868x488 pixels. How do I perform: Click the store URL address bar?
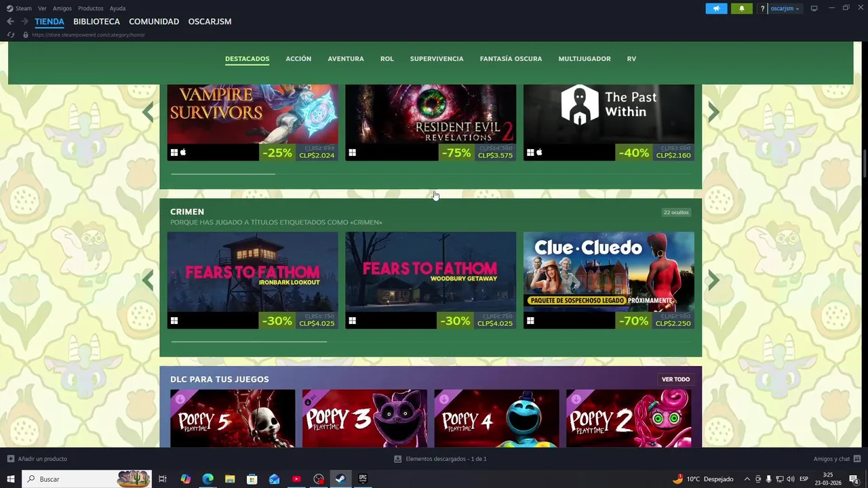(x=88, y=35)
